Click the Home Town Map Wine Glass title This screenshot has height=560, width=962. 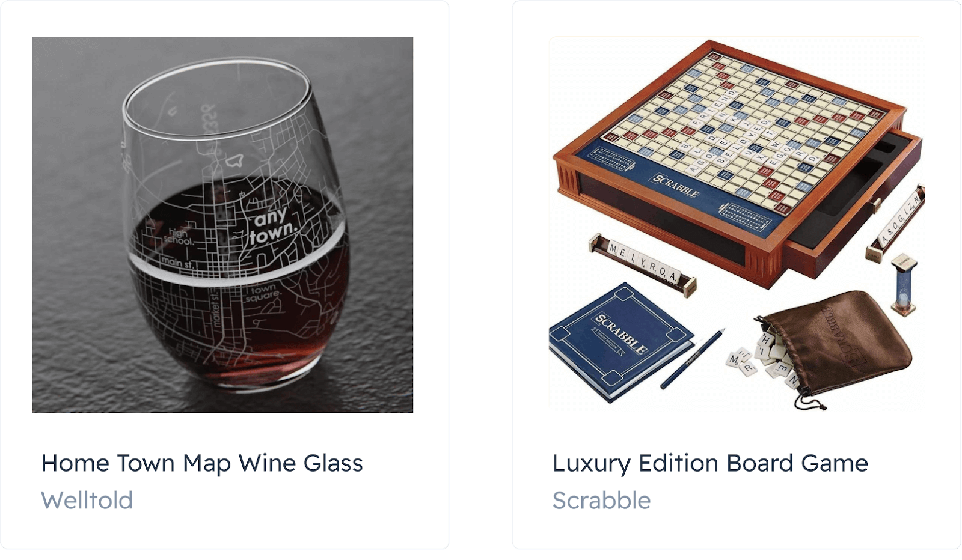click(x=202, y=464)
